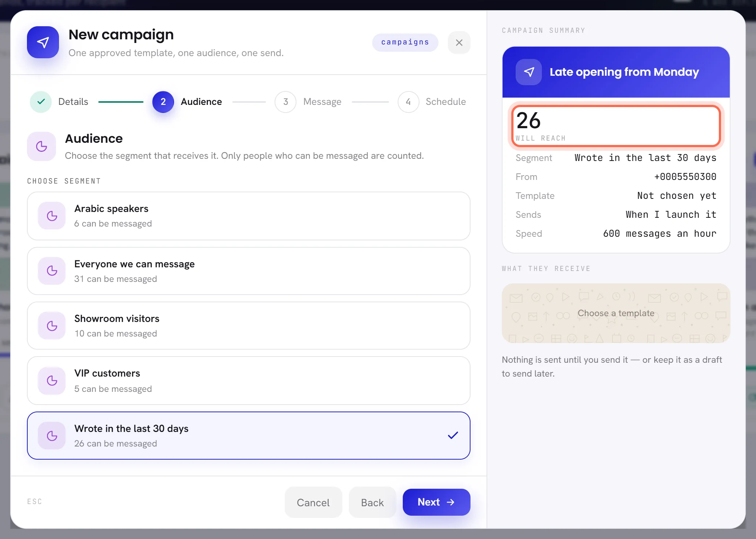Click '5 can be messaged' text

(x=113, y=389)
